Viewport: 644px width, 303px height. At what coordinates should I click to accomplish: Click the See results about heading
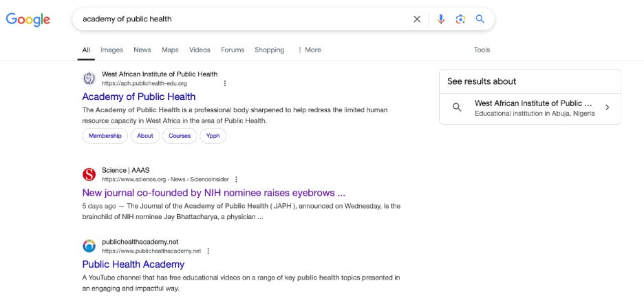(x=482, y=81)
